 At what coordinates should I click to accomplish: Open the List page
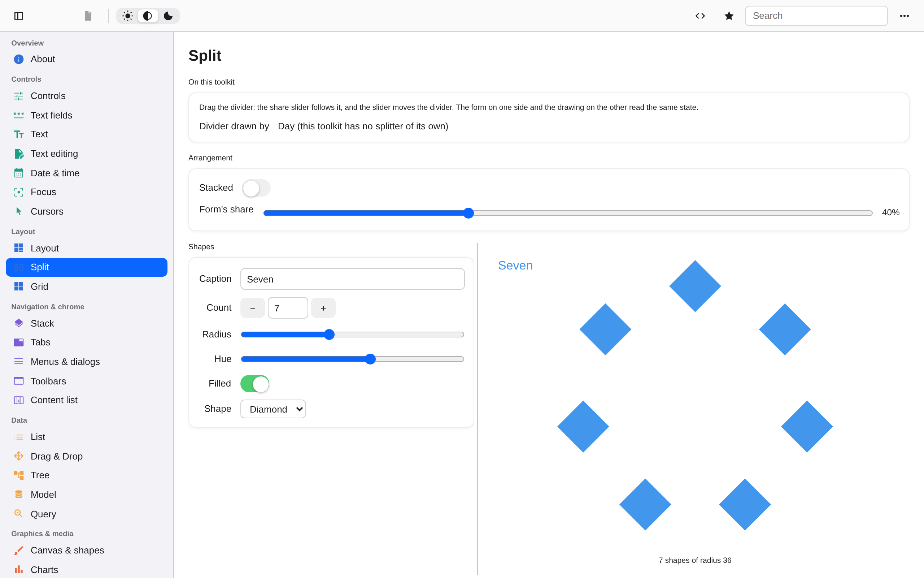(x=87, y=437)
